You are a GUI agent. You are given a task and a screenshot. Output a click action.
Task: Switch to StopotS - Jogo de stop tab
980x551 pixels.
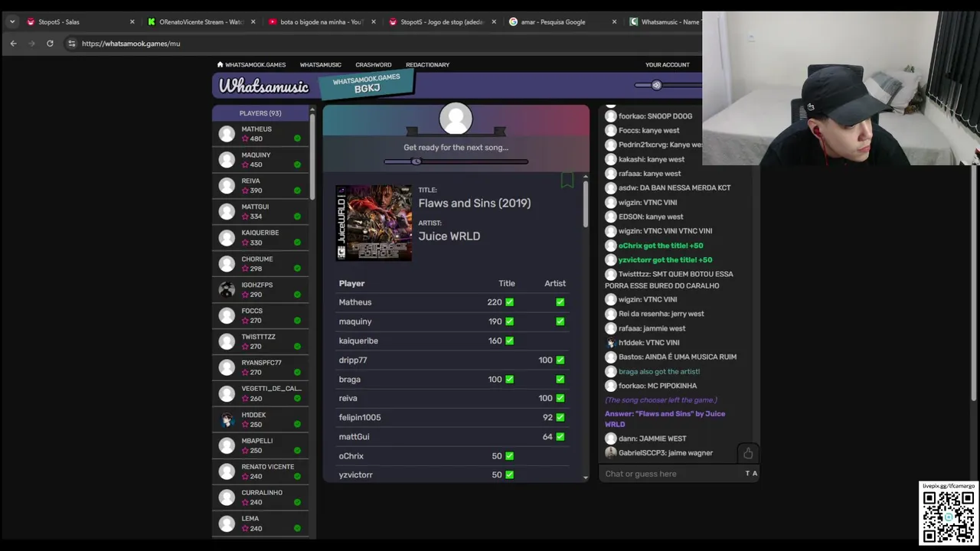443,21
